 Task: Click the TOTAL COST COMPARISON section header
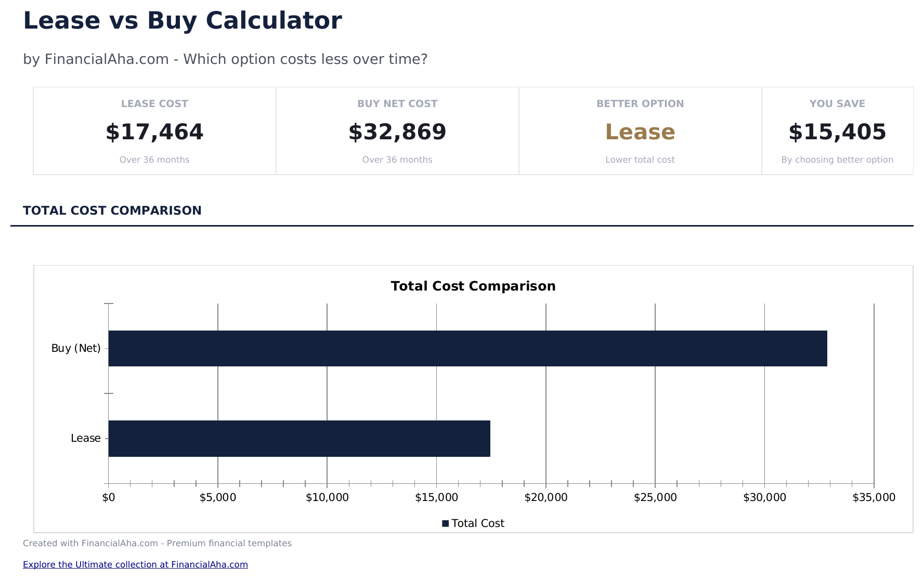tap(112, 210)
